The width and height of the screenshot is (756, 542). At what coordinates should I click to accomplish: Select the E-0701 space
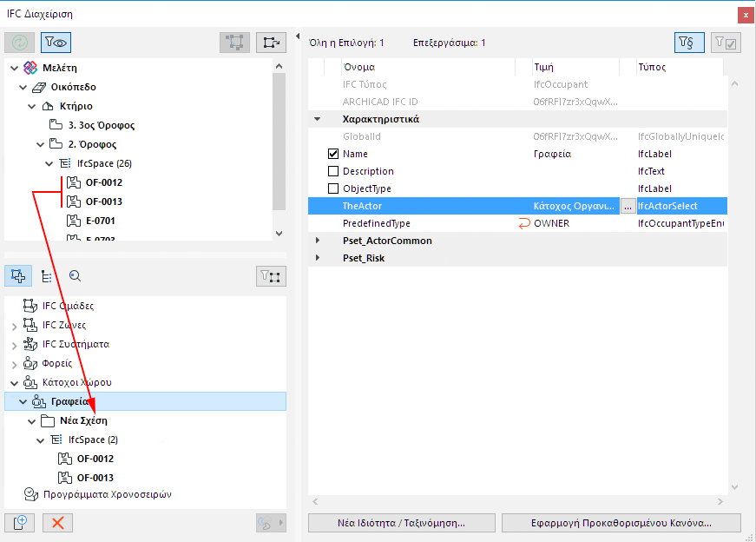[x=101, y=221]
